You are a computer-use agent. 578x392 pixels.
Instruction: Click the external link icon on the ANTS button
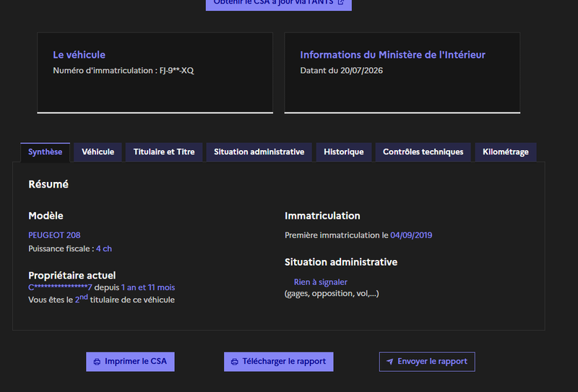tap(341, 2)
